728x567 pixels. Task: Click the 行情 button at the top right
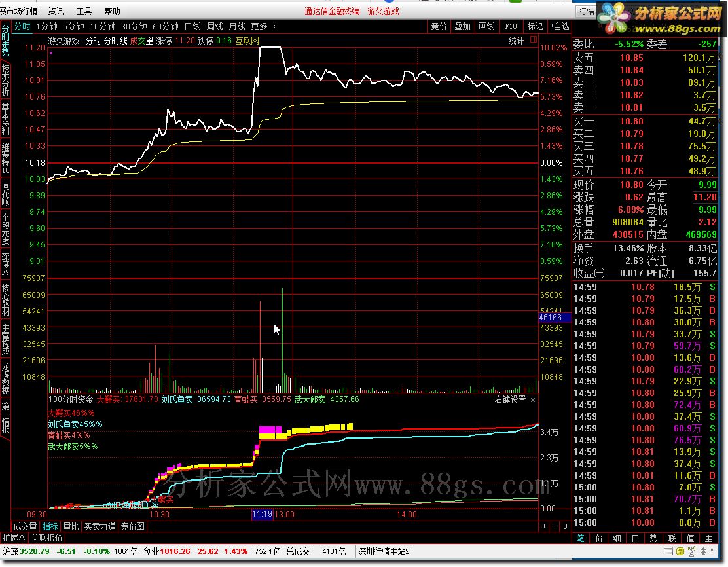(587, 11)
